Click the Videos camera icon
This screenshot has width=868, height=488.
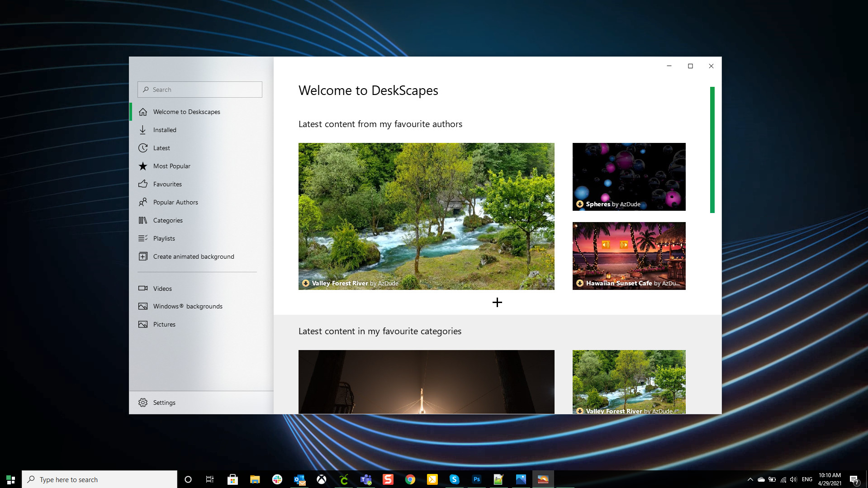(x=143, y=289)
